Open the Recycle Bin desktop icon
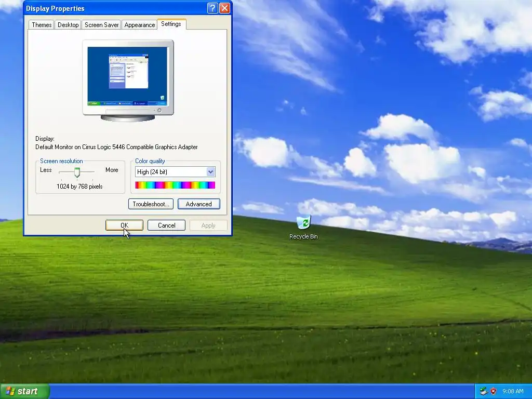This screenshot has height=399, width=532. (x=303, y=227)
